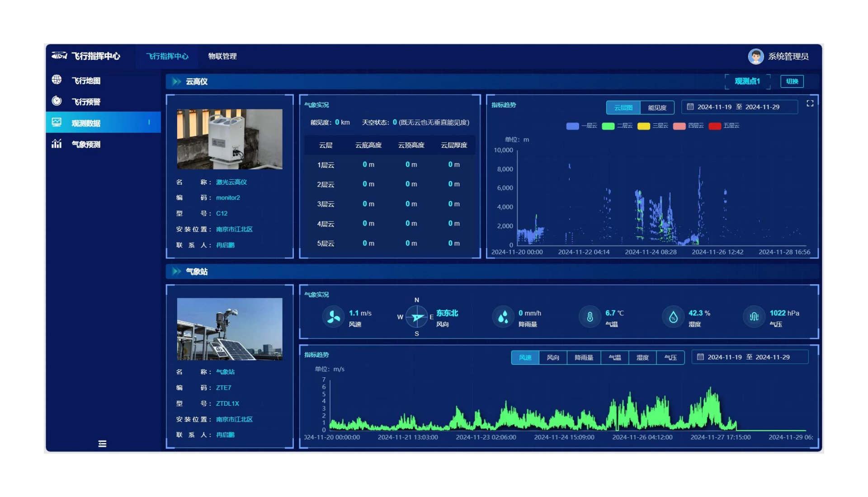Screen dimensions: 868x497
Task: Open the 观测点1 station selector
Action: [x=747, y=81]
